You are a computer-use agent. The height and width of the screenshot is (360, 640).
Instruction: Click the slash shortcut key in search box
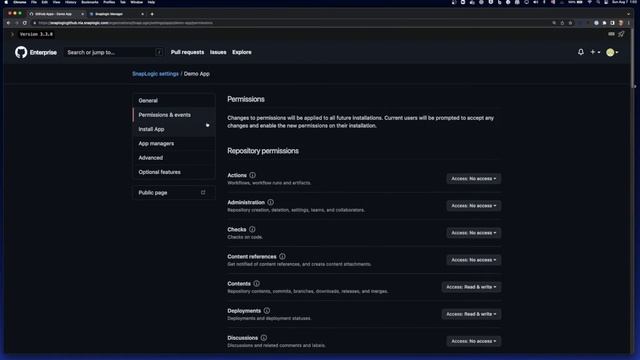(x=159, y=52)
